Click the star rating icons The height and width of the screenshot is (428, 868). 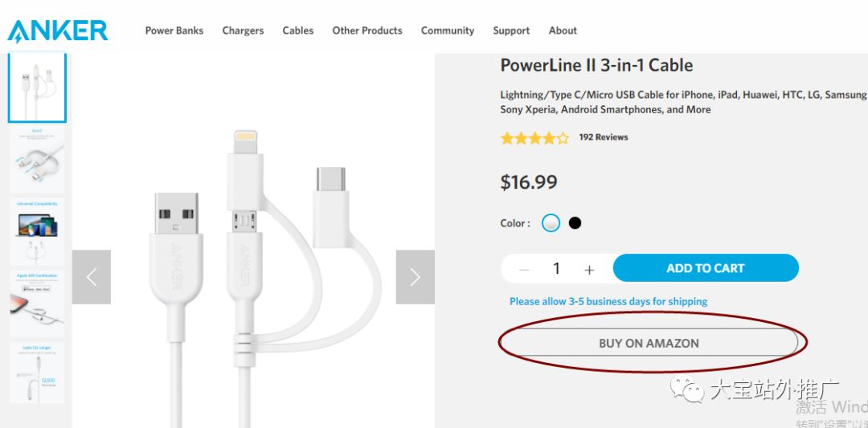coord(534,138)
